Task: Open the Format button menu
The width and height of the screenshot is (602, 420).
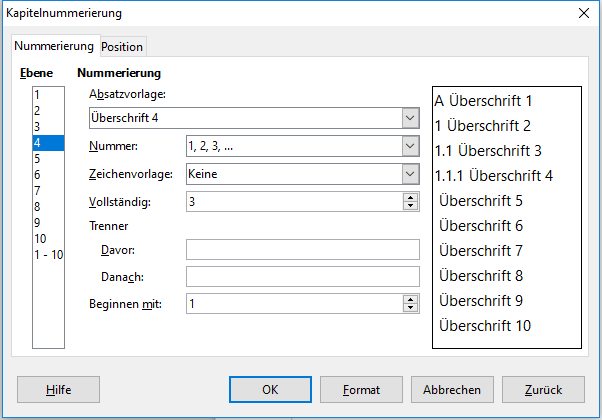Action: coord(361,390)
